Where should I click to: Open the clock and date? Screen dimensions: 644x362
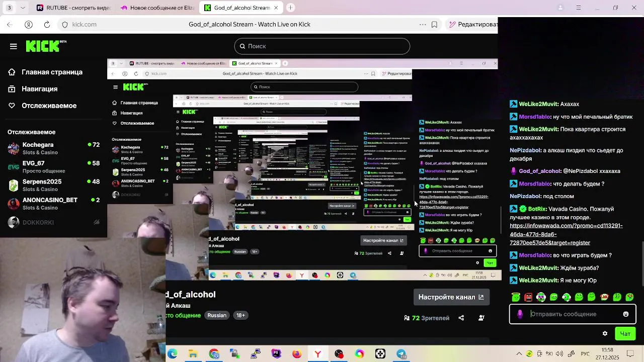pos(608,354)
